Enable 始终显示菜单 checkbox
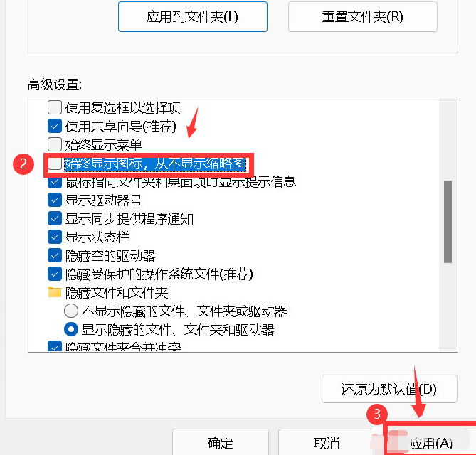 55,144
